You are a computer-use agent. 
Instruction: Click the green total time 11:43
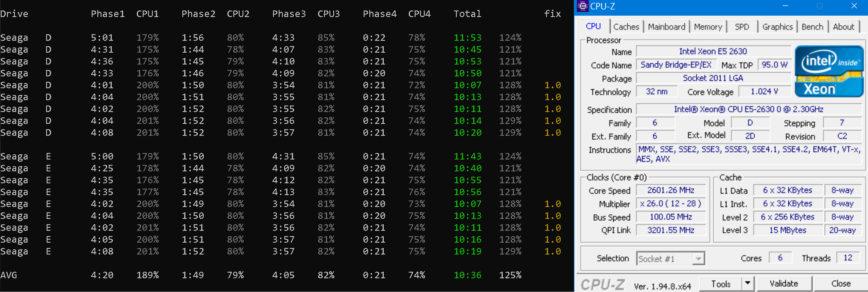pyautogui.click(x=467, y=157)
